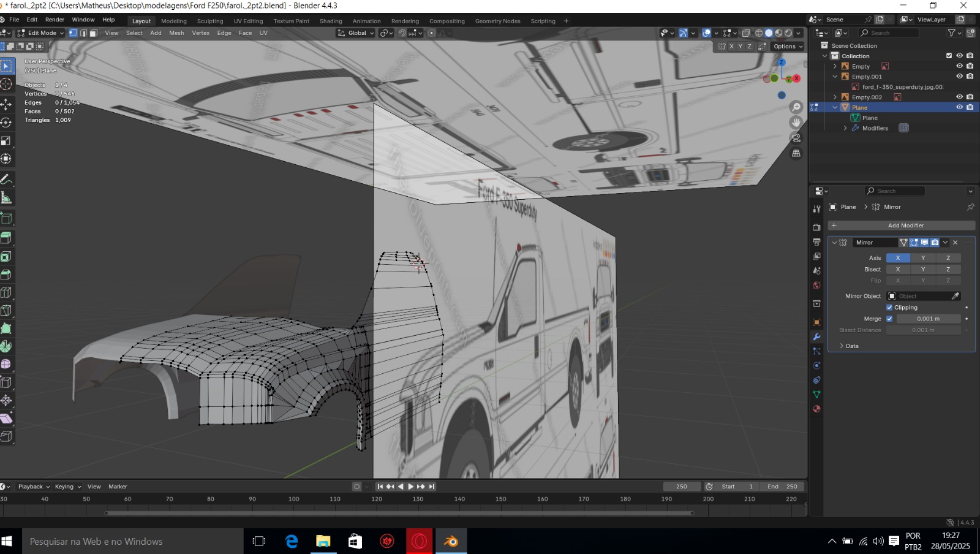Use the Mirror Object eyedropper
Screen dimensions: 980x554
[955, 296]
